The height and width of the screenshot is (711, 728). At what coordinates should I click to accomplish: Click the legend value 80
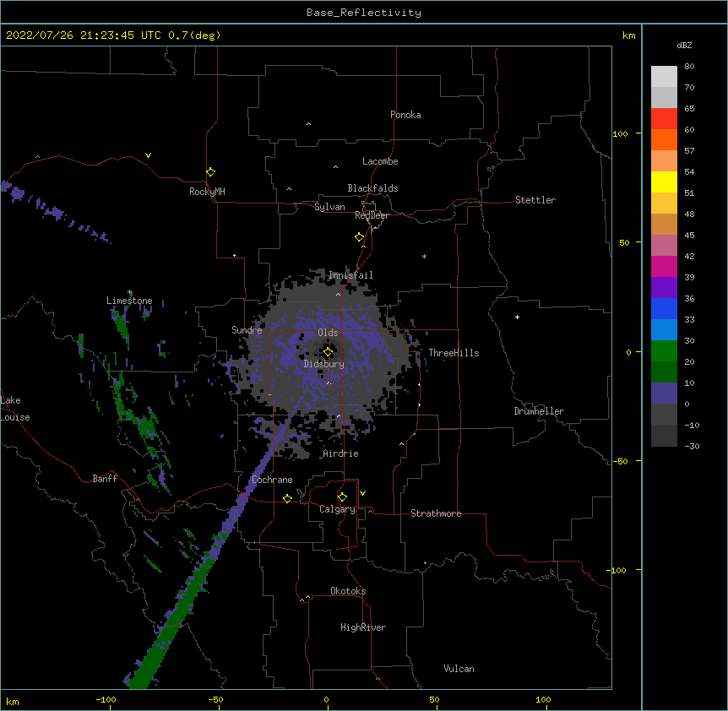coord(689,67)
